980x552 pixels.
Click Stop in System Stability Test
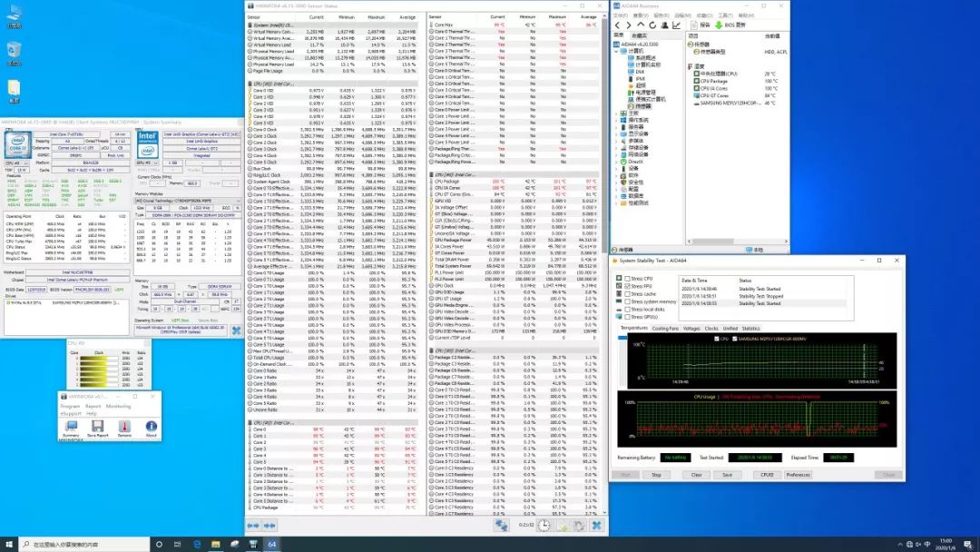tap(656, 475)
